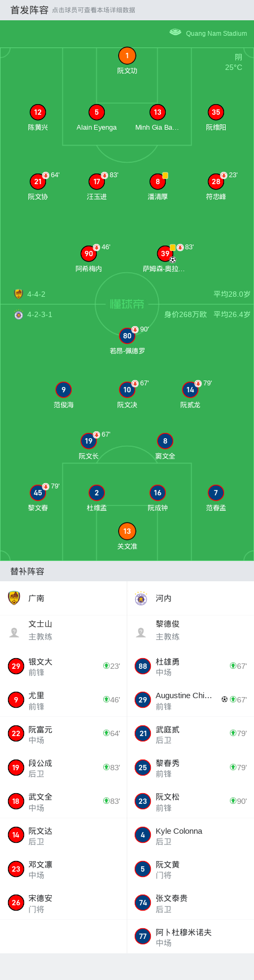Tap number 9 范俊海 player icon
The width and height of the screenshot is (254, 980).
coord(63,390)
